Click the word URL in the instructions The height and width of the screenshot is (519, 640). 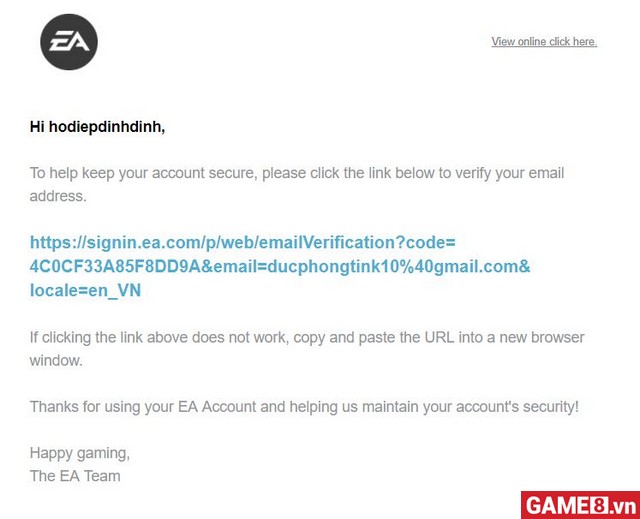click(x=439, y=337)
